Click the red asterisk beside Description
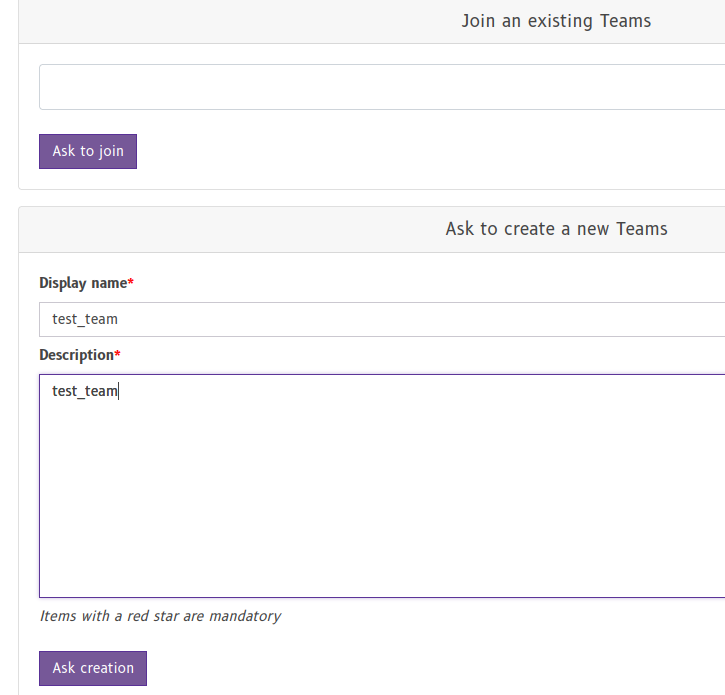This screenshot has height=695, width=725. 118,355
